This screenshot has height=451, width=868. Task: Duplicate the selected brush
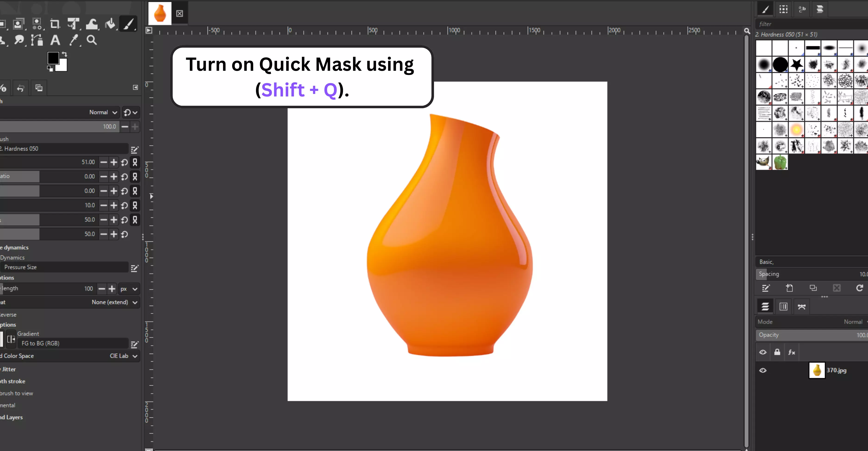point(813,288)
